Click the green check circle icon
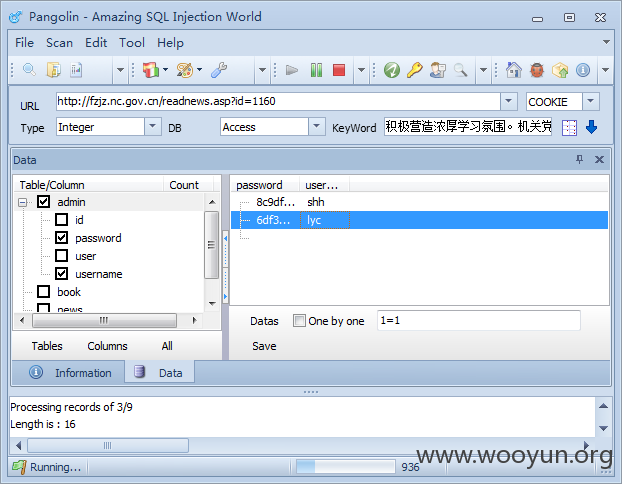The width and height of the screenshot is (622, 484). pyautogui.click(x=392, y=70)
